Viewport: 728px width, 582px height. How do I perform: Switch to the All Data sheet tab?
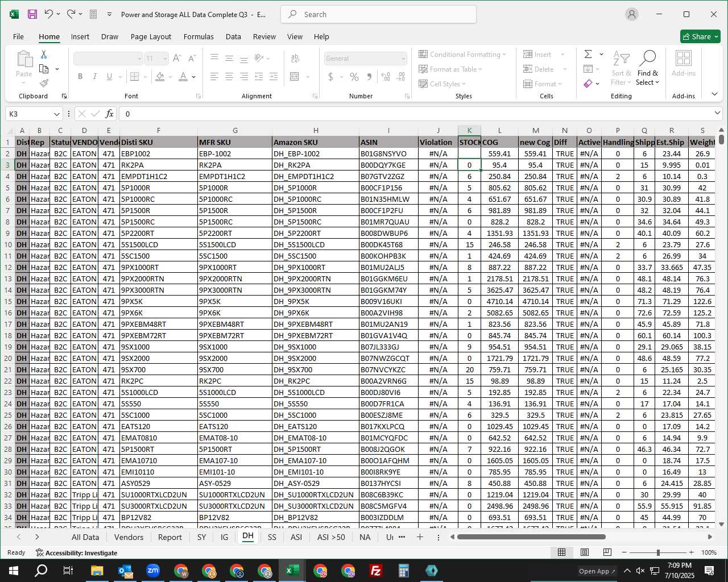(x=85, y=537)
